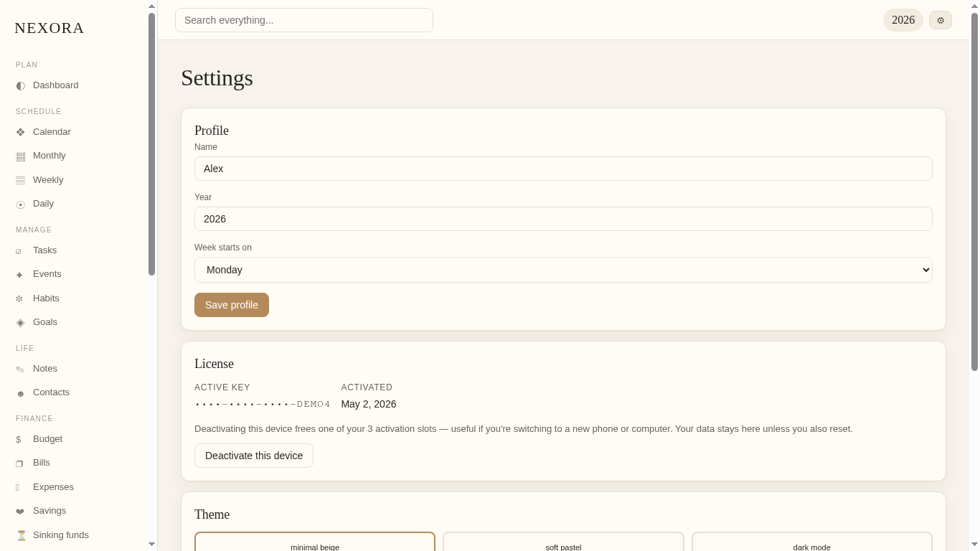Viewport: 980px width, 551px height.
Task: Click the Notes pencil icon
Action: (20, 369)
